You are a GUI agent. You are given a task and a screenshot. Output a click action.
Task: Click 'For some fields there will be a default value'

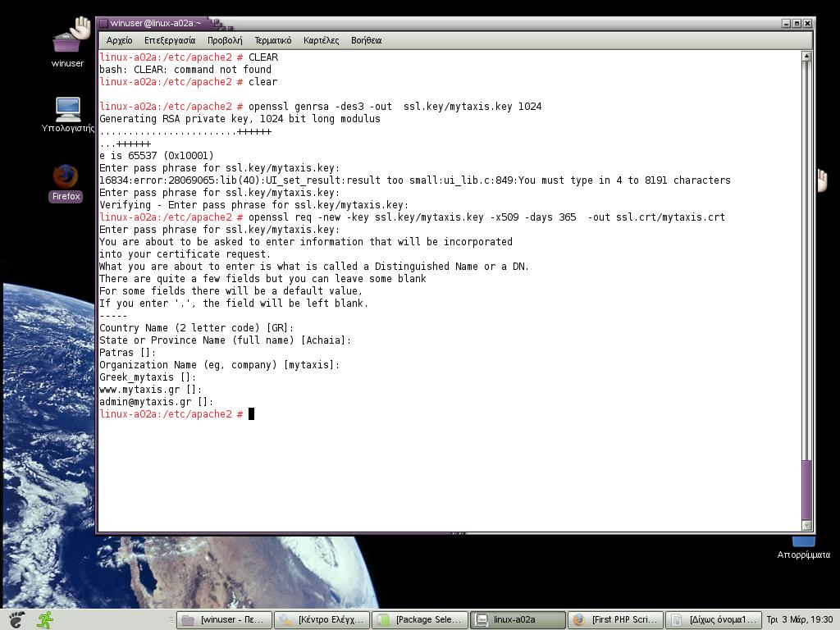[231, 291]
